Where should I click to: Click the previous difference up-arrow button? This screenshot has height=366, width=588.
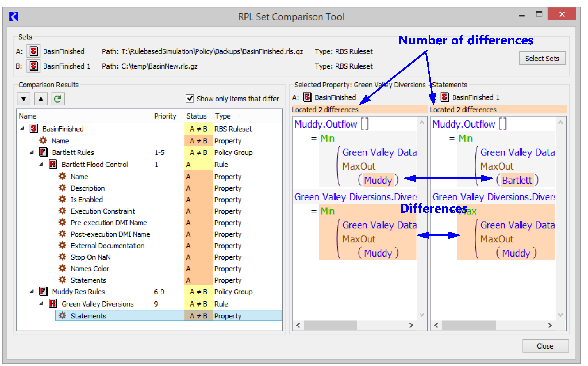pos(40,99)
